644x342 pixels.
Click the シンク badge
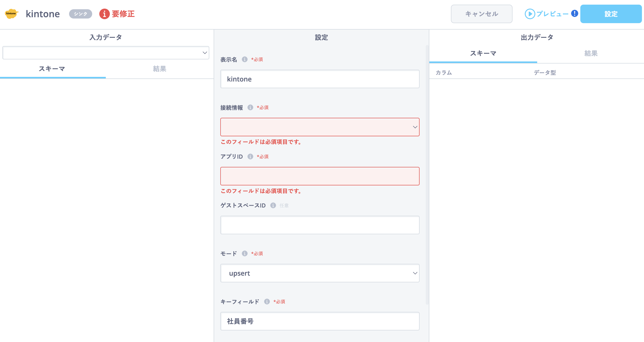tap(80, 14)
